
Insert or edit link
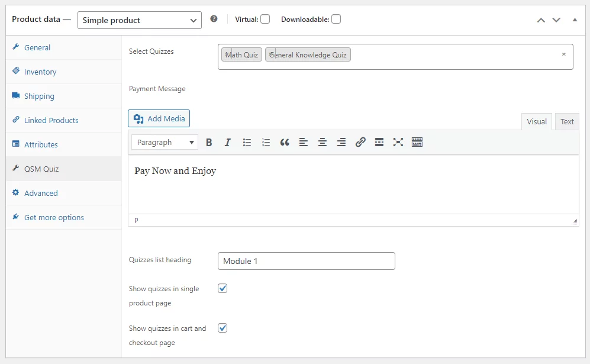[x=360, y=142]
